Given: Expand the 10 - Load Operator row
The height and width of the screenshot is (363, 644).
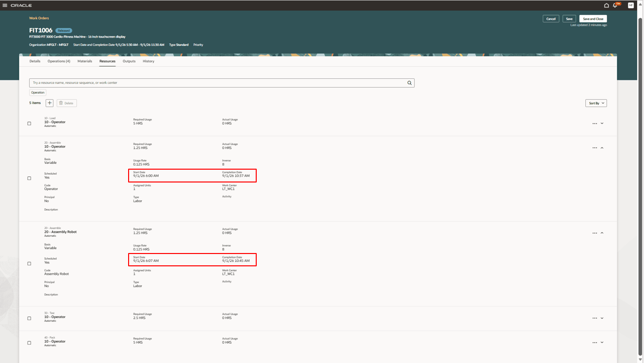Looking at the screenshot, I should click(x=602, y=123).
